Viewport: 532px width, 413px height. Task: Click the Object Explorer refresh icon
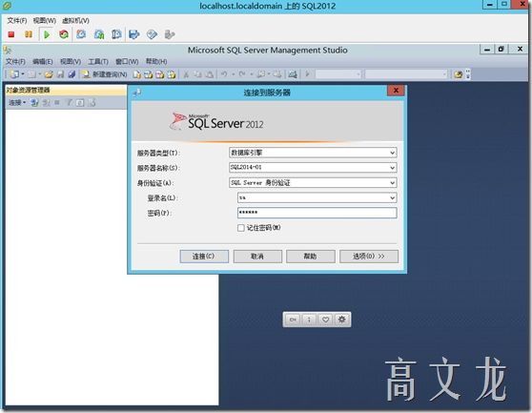click(x=80, y=102)
